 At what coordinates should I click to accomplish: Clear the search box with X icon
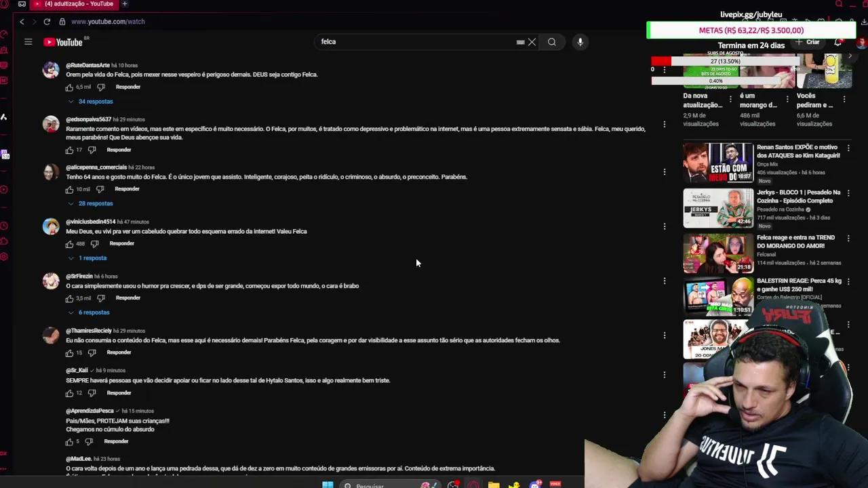click(x=532, y=42)
